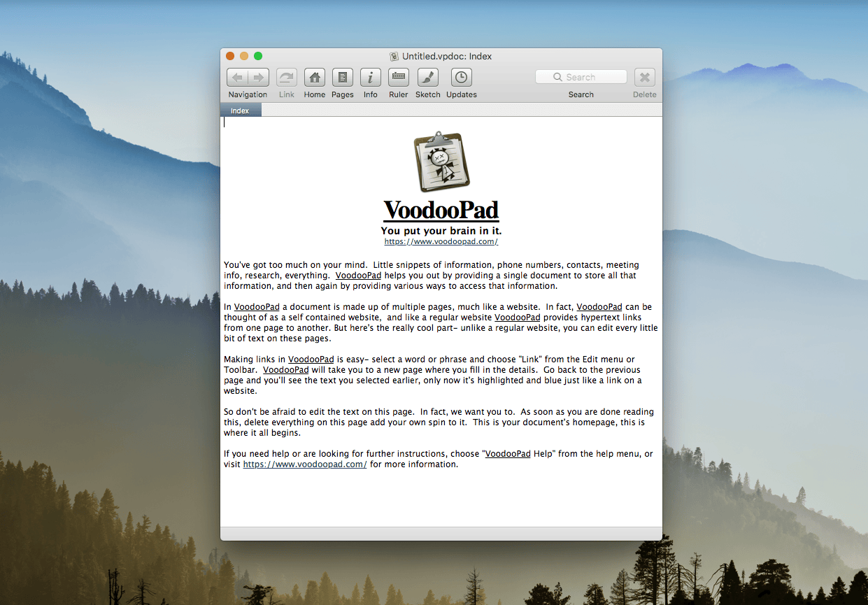Minimize window with the yellow button
868x605 pixels.
(244, 56)
